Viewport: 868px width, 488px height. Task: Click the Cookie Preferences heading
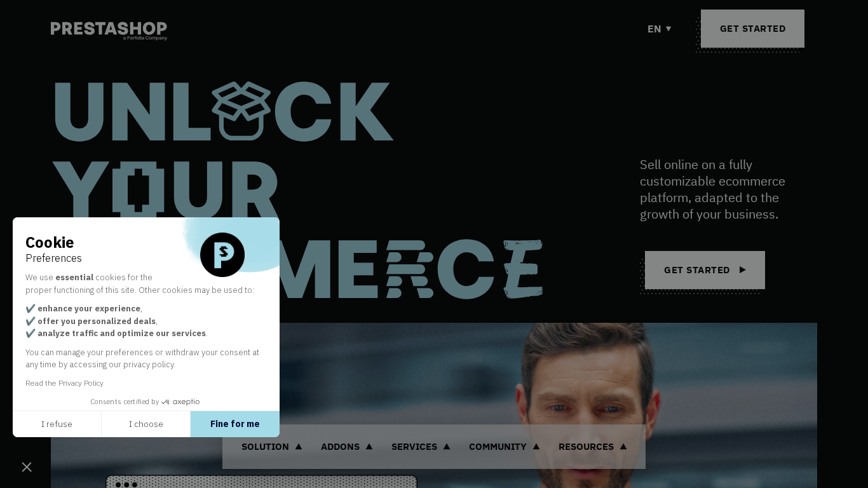54,250
